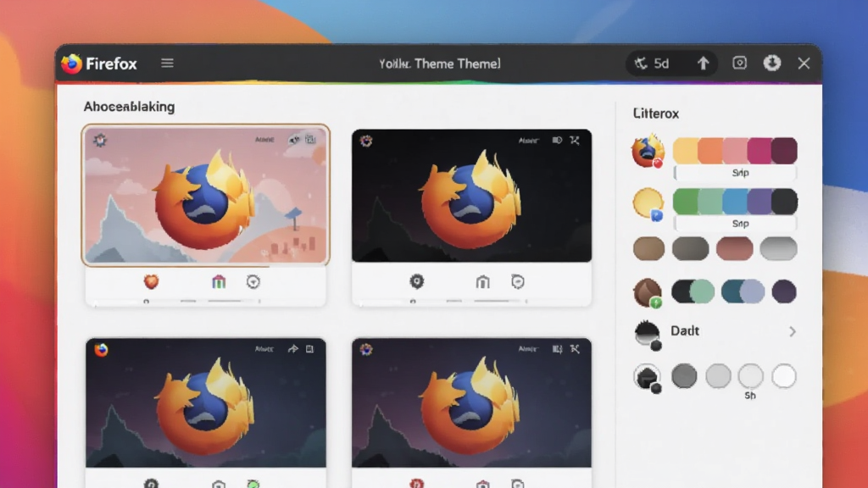Click the shield icon under the black theme
The height and width of the screenshot is (488, 868).
[x=518, y=281]
